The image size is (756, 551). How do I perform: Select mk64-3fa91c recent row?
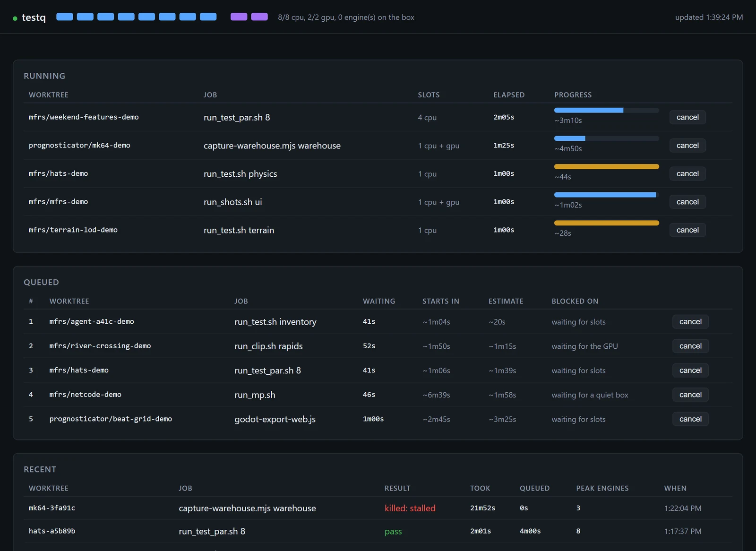(378, 508)
